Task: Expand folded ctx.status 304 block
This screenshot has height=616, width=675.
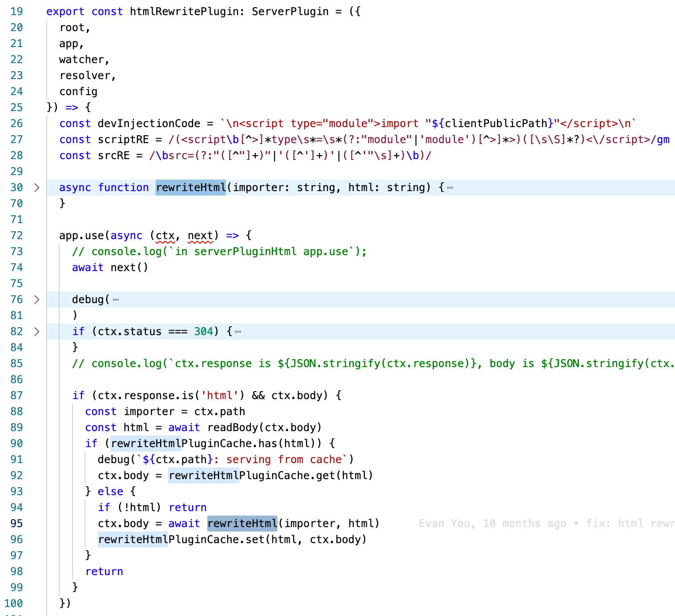Action: (x=37, y=332)
